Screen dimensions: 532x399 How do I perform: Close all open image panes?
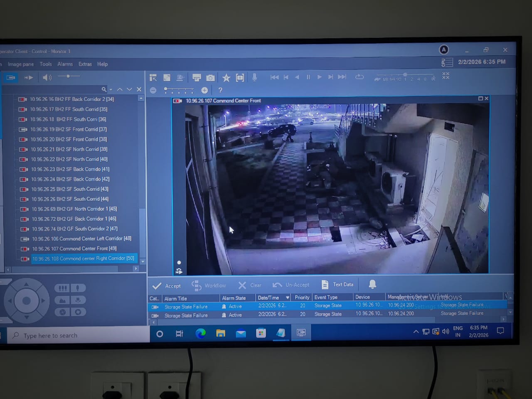[446, 76]
